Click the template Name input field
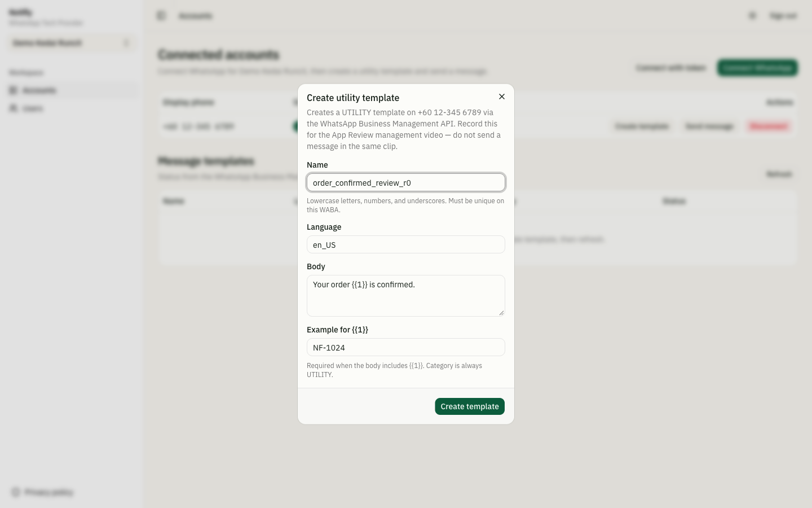 pos(406,182)
